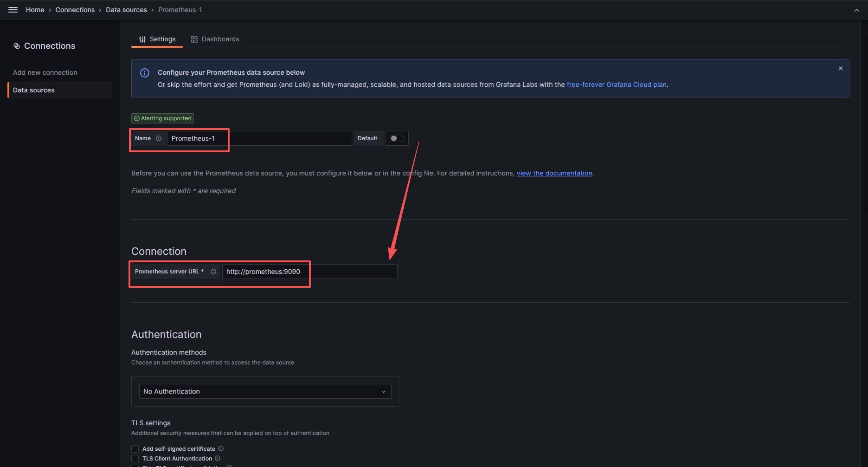Image resolution: width=868 pixels, height=467 pixels.
Task: Show the Name field tooltip icon
Action: click(159, 138)
